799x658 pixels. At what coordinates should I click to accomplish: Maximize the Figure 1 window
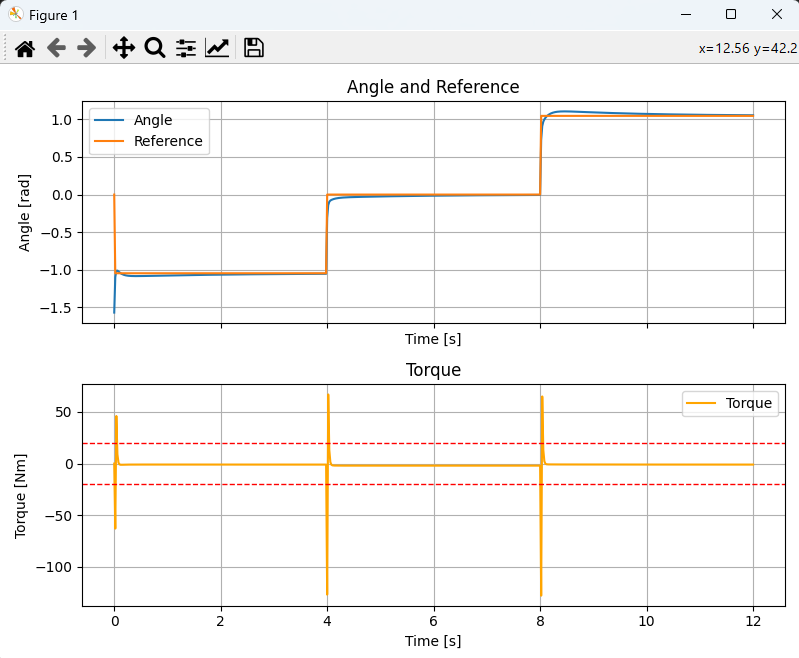pos(730,15)
